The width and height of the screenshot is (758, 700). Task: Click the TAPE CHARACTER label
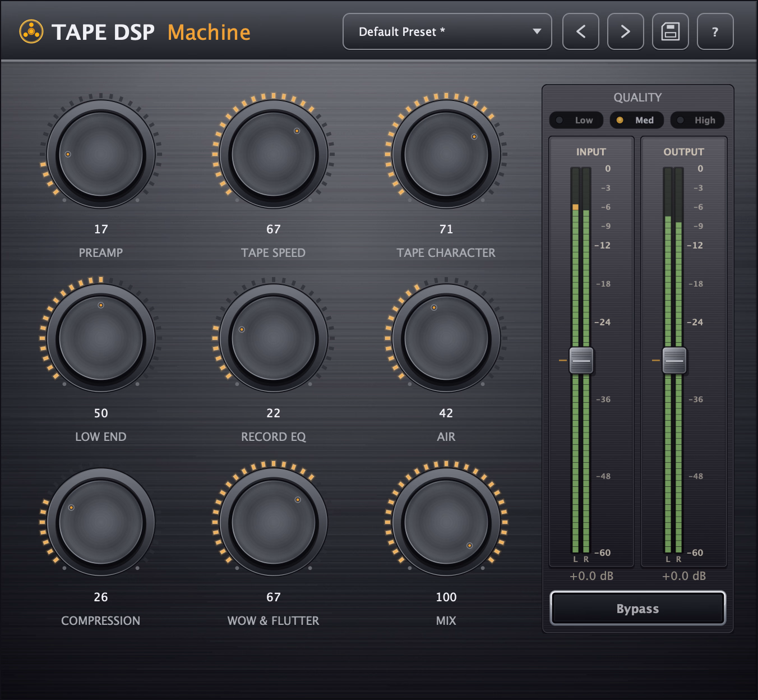pyautogui.click(x=446, y=253)
